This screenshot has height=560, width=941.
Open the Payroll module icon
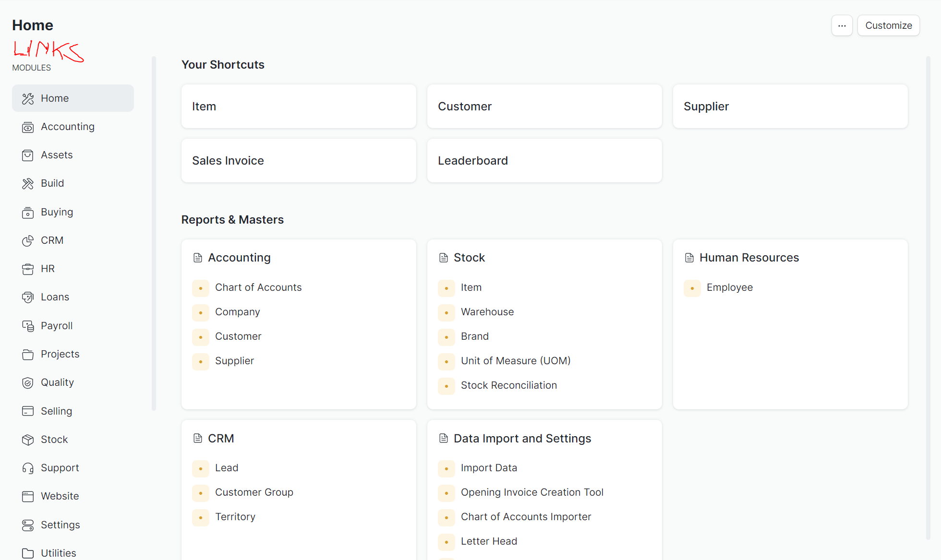(x=28, y=325)
